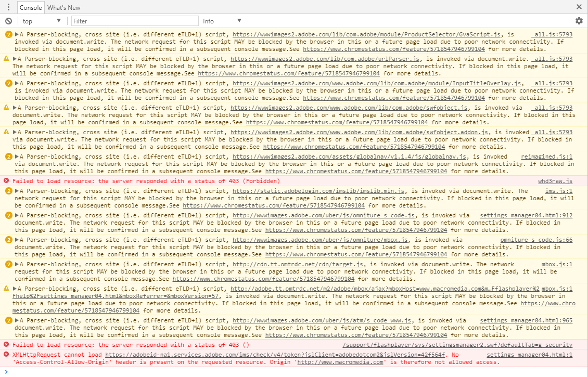
Task: Open source link whd3raw.js
Action: pos(555,181)
